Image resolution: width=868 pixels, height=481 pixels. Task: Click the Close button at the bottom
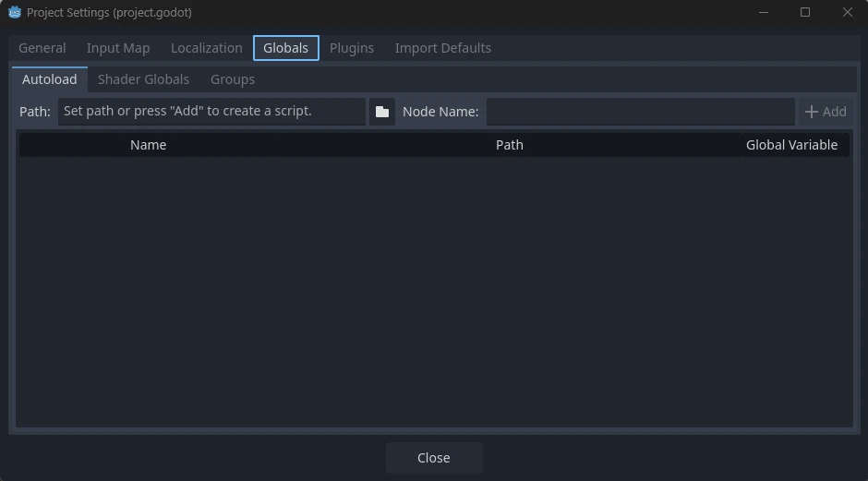pyautogui.click(x=433, y=458)
